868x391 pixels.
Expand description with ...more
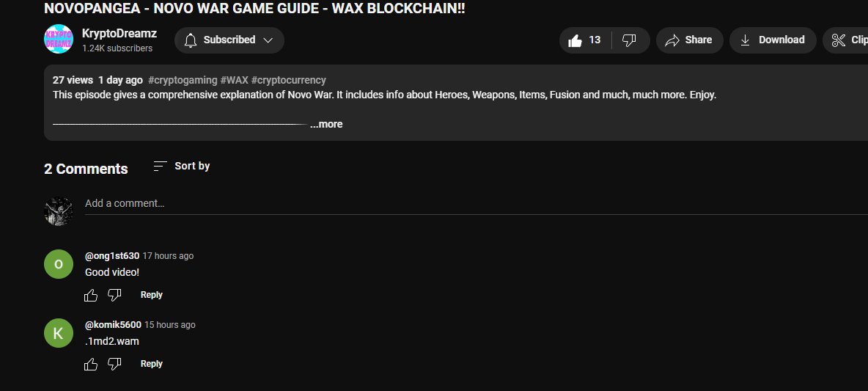[x=326, y=125]
